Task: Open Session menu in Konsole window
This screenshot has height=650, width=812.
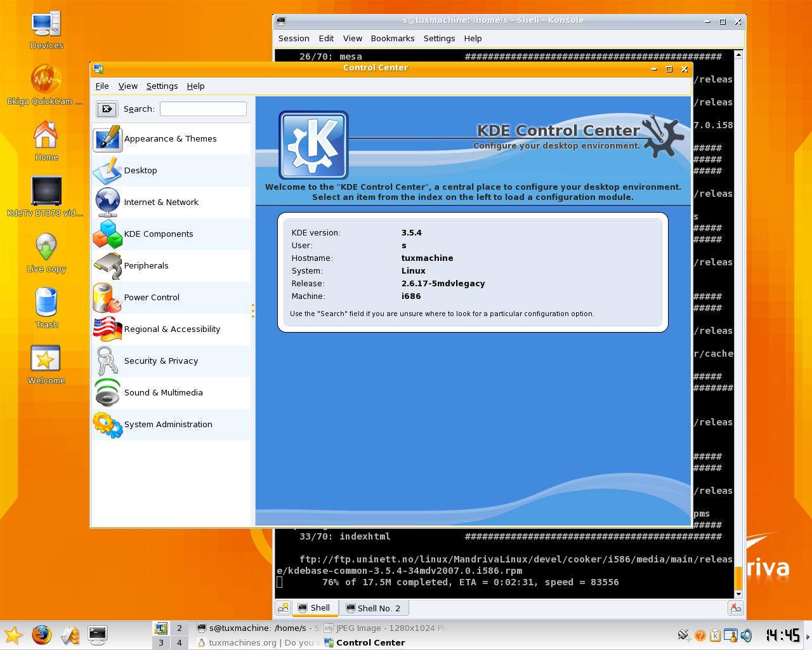Action: (294, 39)
